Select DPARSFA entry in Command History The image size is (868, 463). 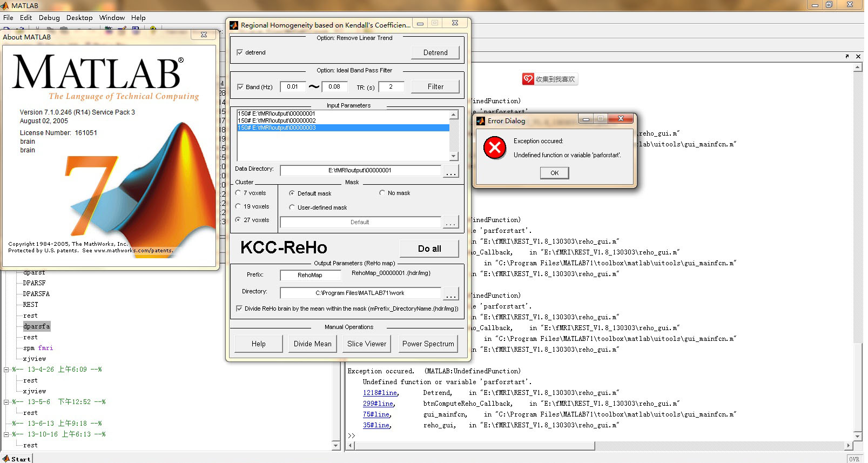(x=36, y=294)
